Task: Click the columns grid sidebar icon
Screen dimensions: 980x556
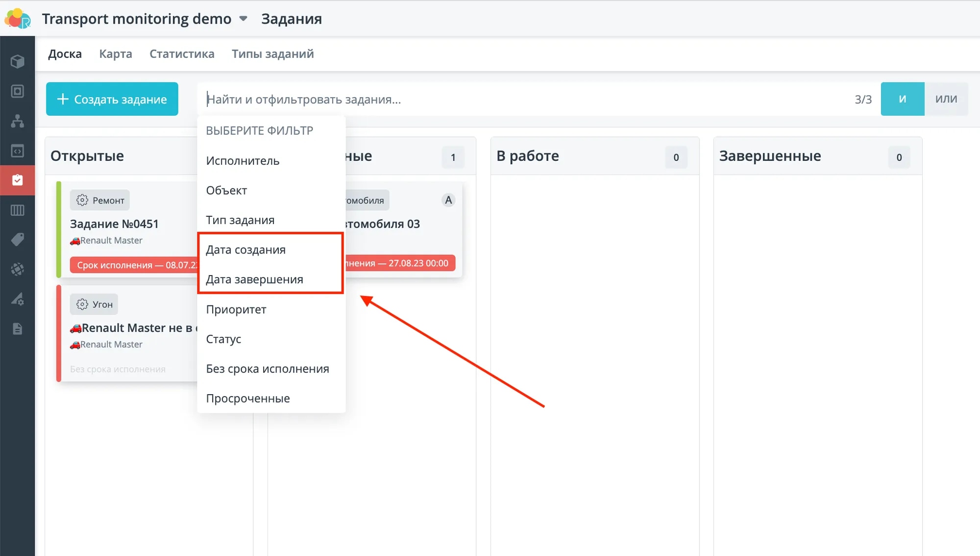Action: 18,210
